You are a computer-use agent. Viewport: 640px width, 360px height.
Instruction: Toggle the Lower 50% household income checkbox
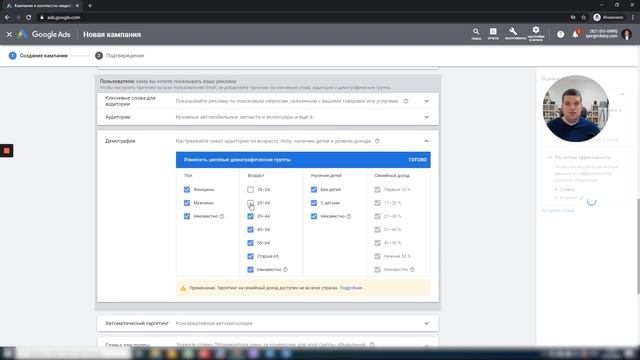tap(377, 256)
